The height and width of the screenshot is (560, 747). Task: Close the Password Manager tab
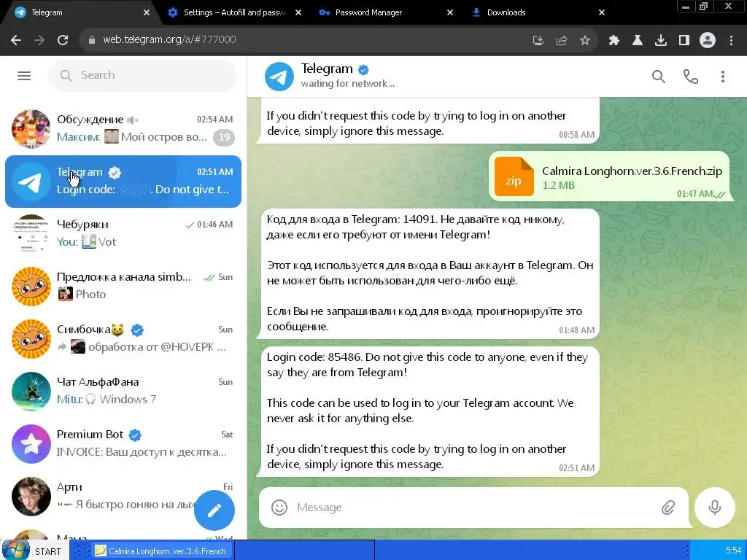(450, 12)
